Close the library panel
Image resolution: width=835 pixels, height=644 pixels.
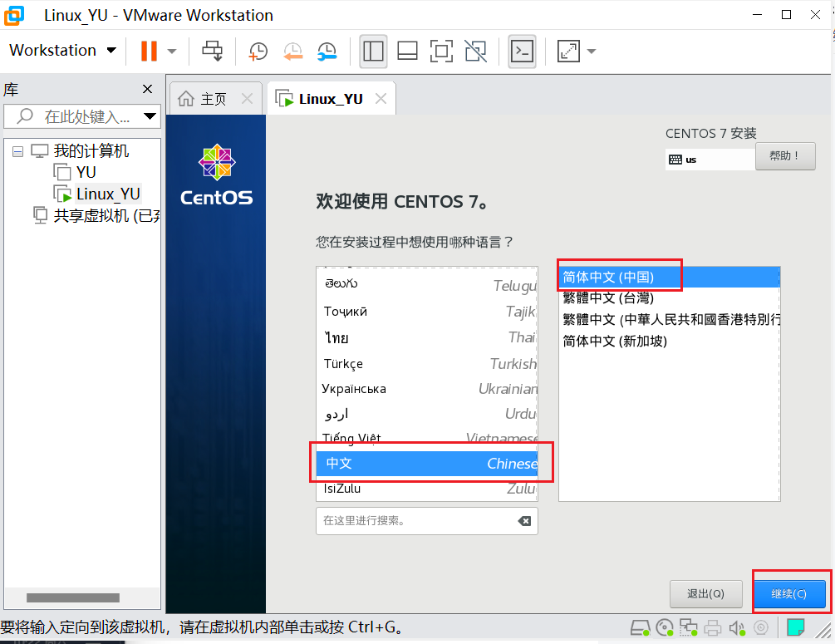pyautogui.click(x=148, y=89)
